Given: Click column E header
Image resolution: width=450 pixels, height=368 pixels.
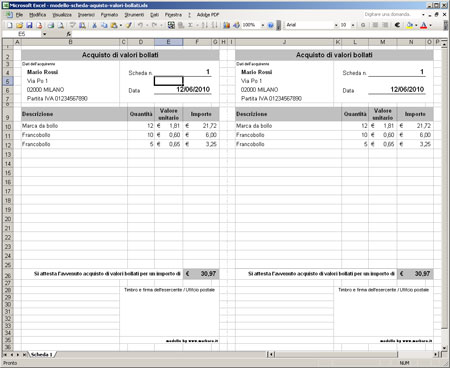Looking at the screenshot, I should [x=168, y=42].
